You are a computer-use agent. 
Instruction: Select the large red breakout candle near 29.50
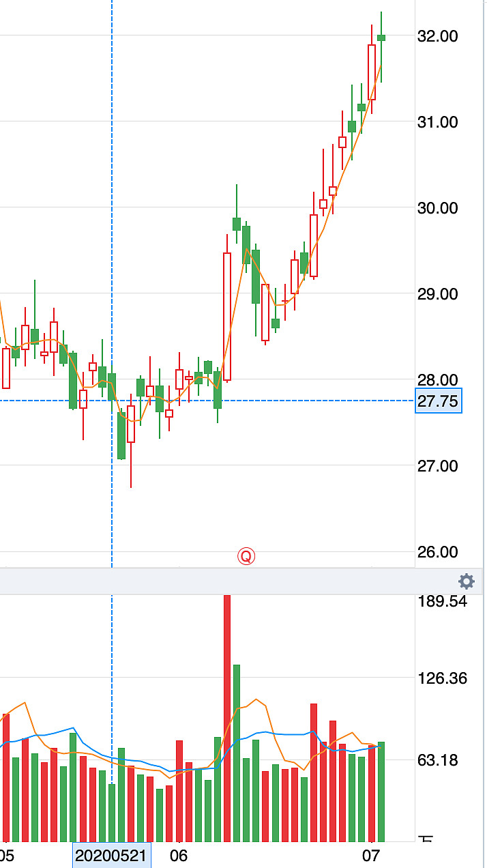[x=226, y=316]
